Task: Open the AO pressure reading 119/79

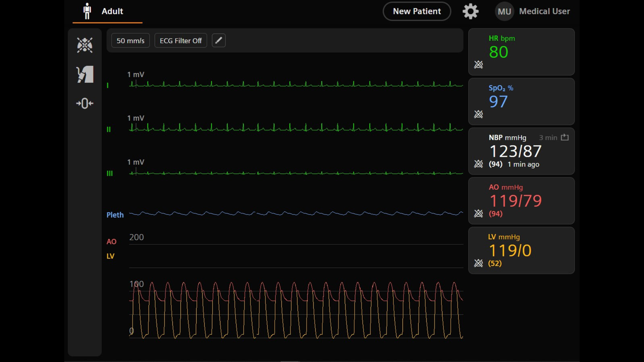Action: point(515,201)
